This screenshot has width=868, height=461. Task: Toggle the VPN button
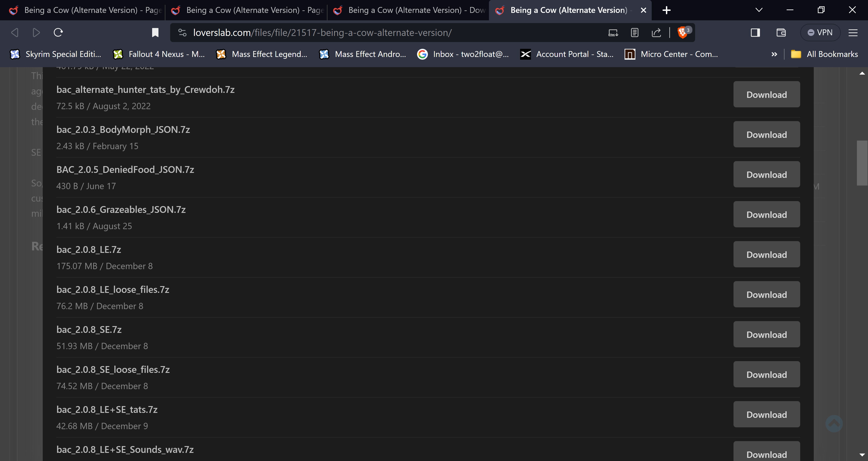(820, 33)
